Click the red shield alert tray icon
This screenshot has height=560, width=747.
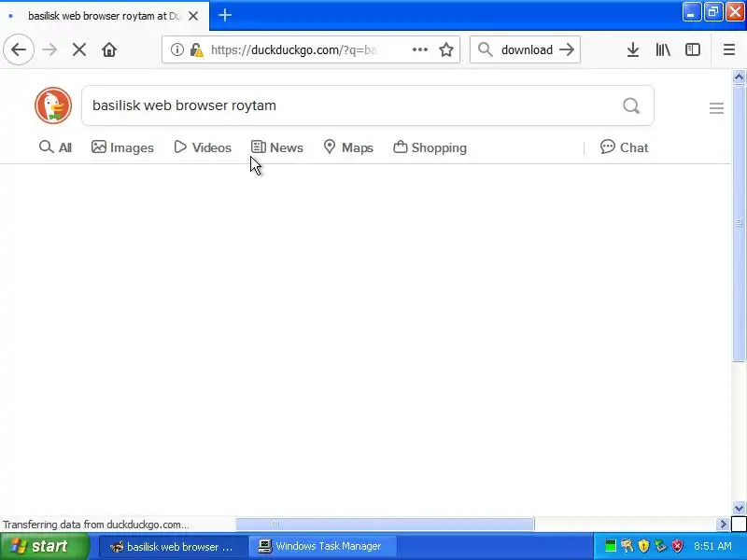coord(677,546)
